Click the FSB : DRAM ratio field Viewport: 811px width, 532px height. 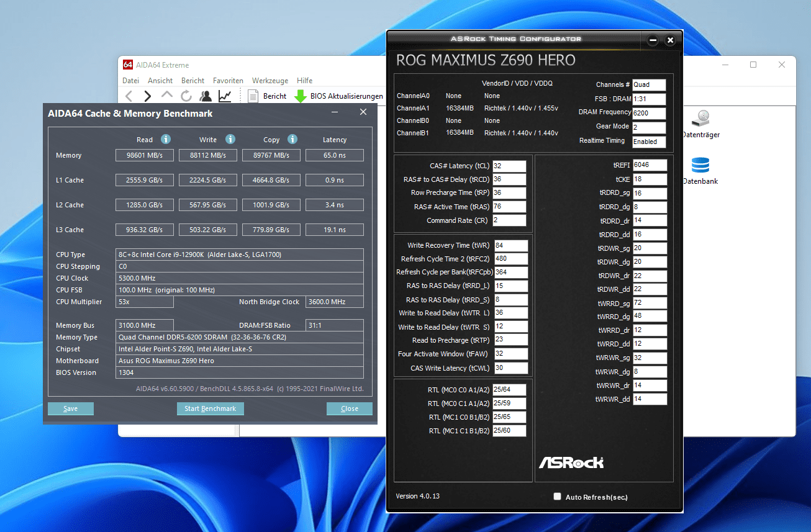(x=649, y=99)
